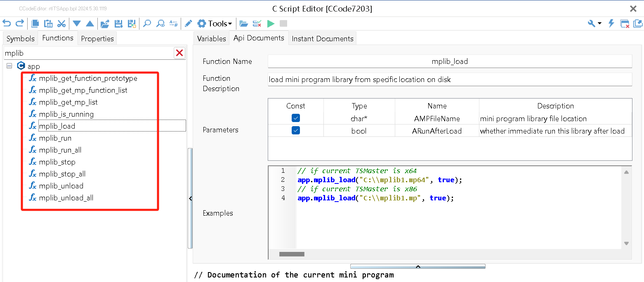The image size is (644, 282).
Task: Click the ARunAfterLoad cell in Parameters table
Action: (x=437, y=131)
